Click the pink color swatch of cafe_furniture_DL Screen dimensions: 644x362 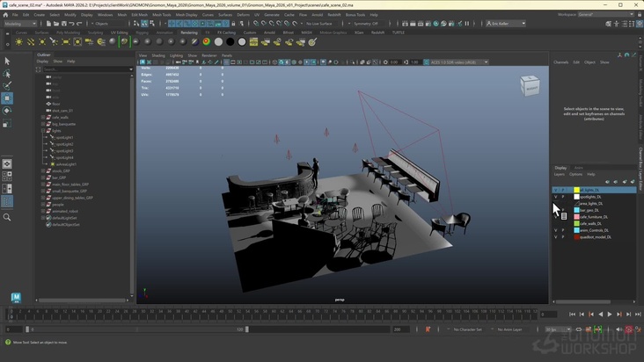pyautogui.click(x=576, y=217)
